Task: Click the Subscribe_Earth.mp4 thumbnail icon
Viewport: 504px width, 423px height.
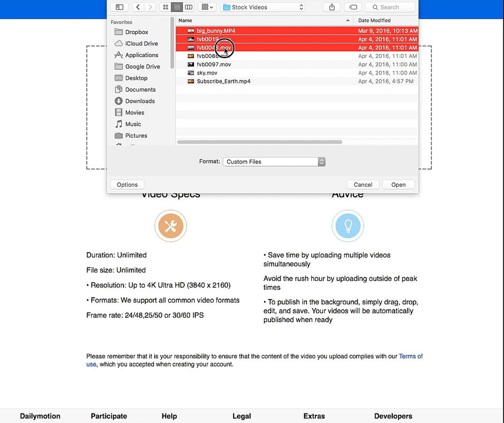Action: [191, 81]
